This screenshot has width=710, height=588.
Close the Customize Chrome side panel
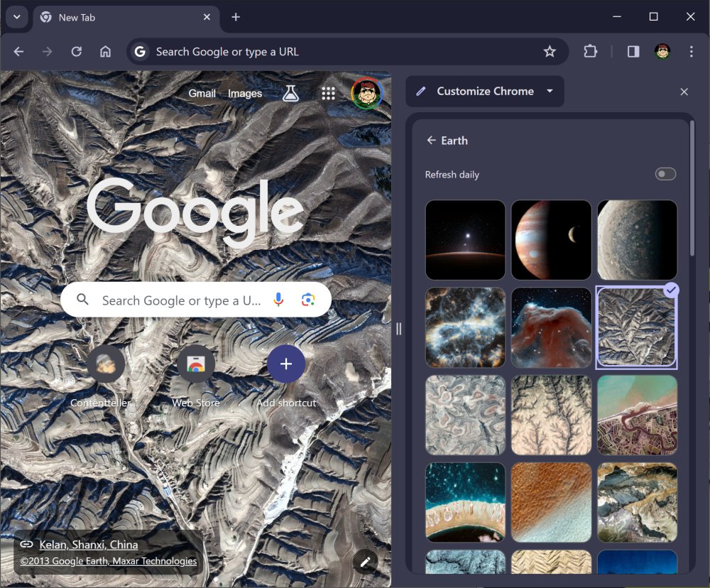click(684, 92)
